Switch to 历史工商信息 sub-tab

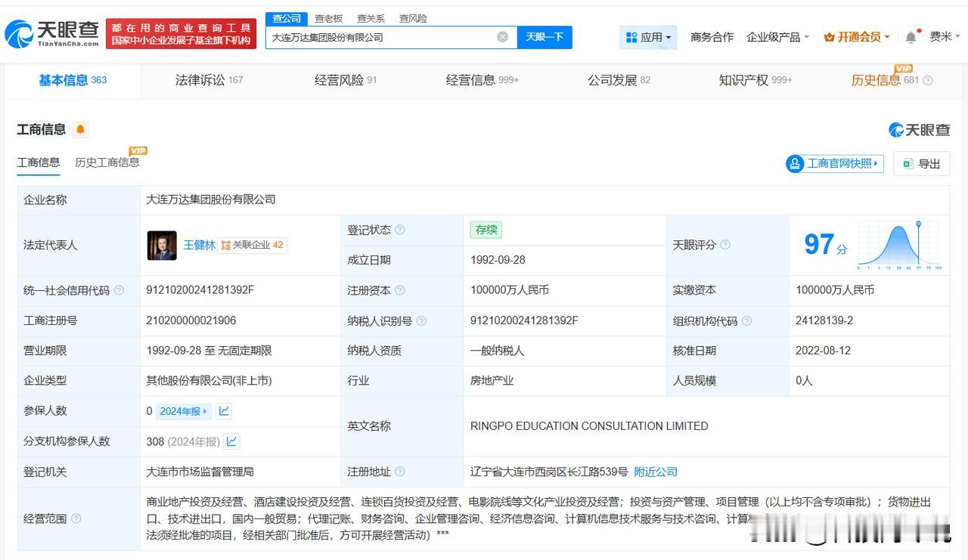click(107, 162)
